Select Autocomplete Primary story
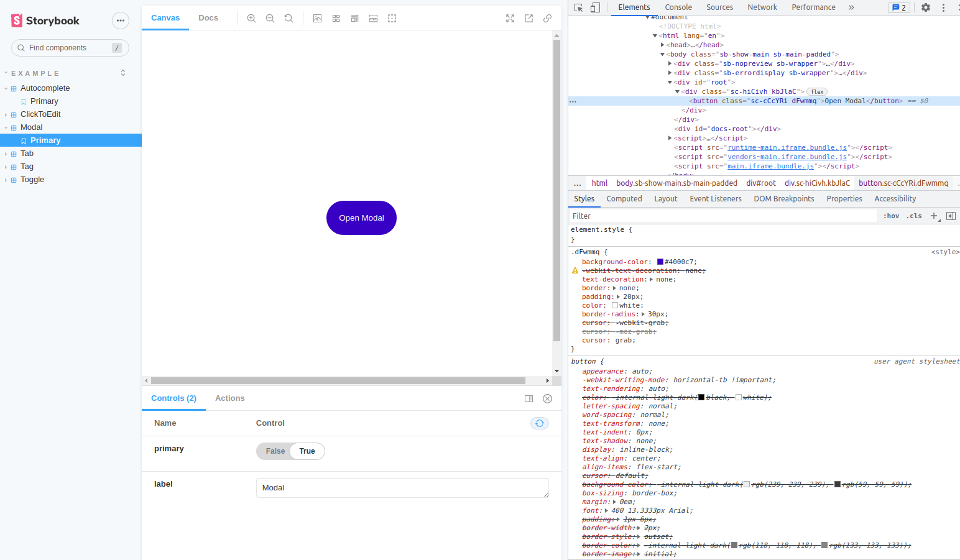960x560 pixels. (x=44, y=101)
